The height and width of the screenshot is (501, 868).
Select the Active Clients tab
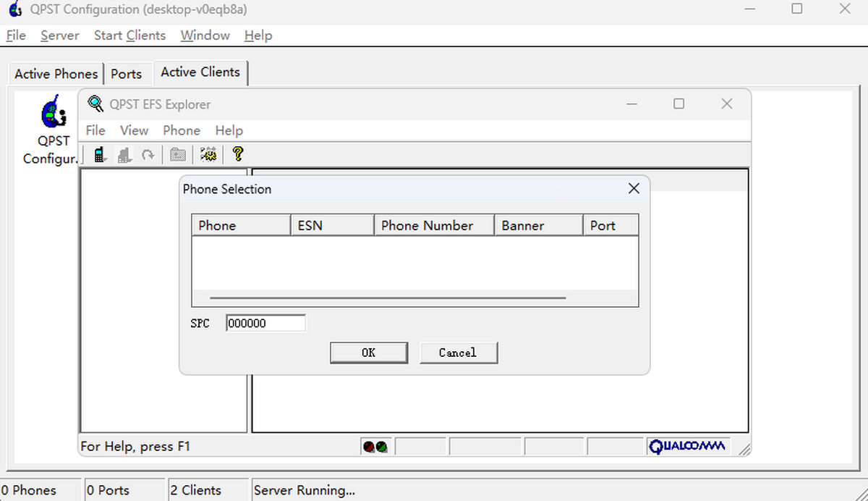click(x=200, y=72)
